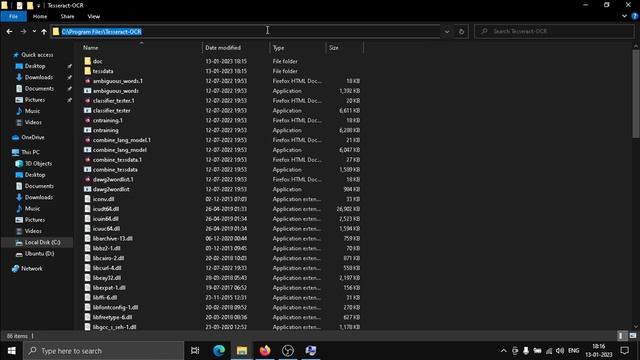
Task: Open the volume speaker tray icon
Action: coord(560,351)
